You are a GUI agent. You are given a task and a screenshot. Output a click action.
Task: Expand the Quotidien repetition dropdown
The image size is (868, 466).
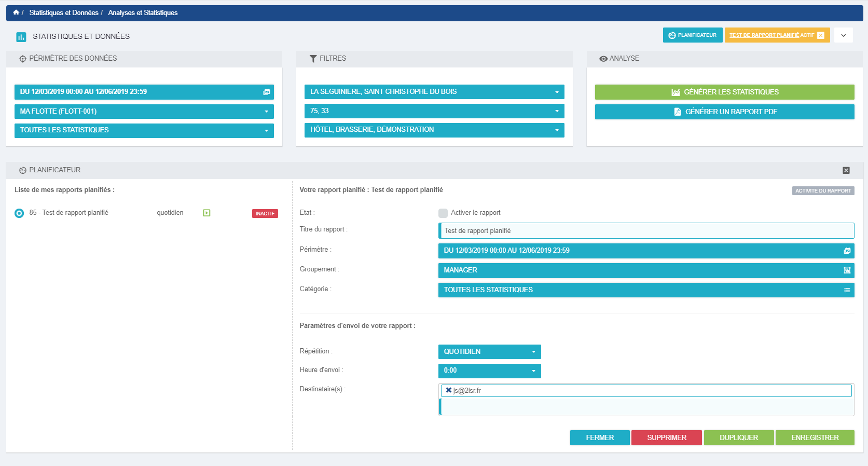(489, 352)
